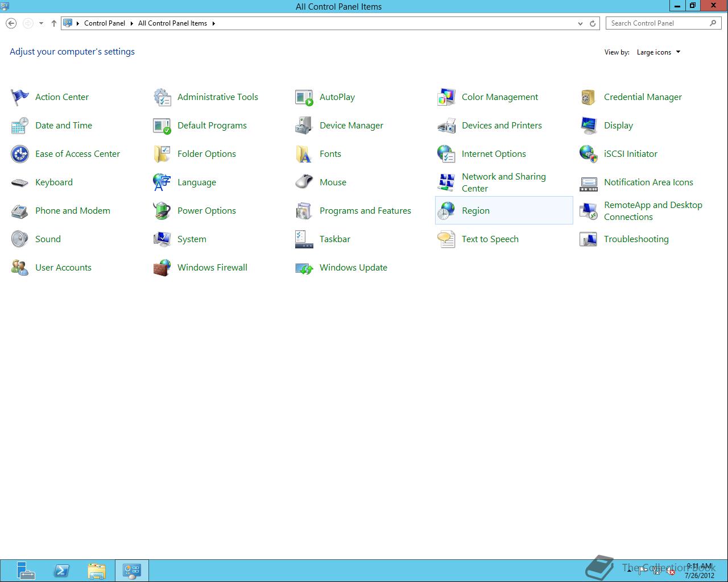This screenshot has height=582, width=728.
Task: Open the Programs and Features icon
Action: [x=304, y=211]
